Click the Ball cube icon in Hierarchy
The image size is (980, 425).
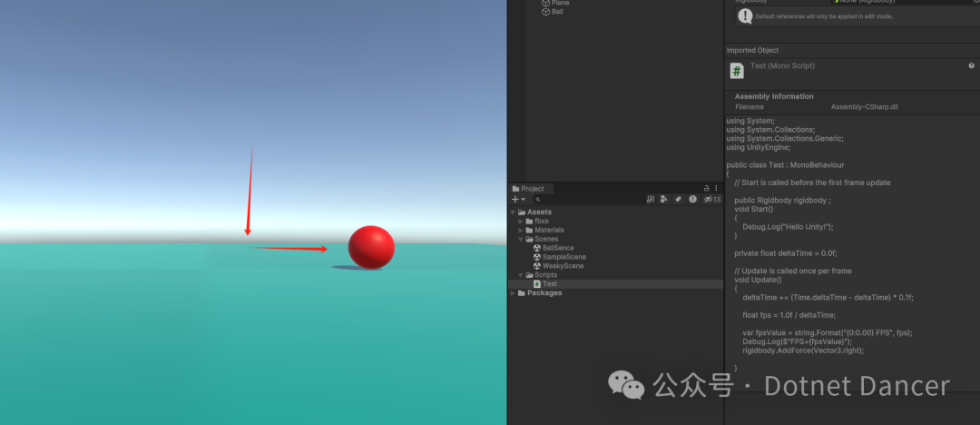(x=545, y=12)
